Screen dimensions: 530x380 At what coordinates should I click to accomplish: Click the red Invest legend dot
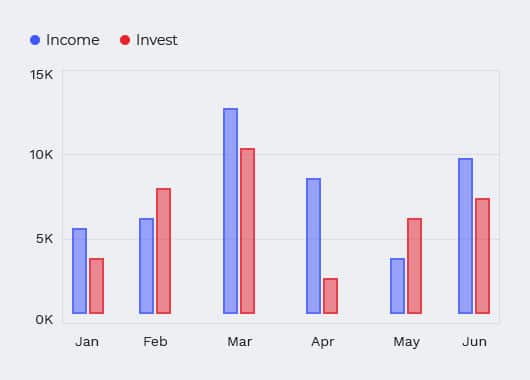[125, 40]
